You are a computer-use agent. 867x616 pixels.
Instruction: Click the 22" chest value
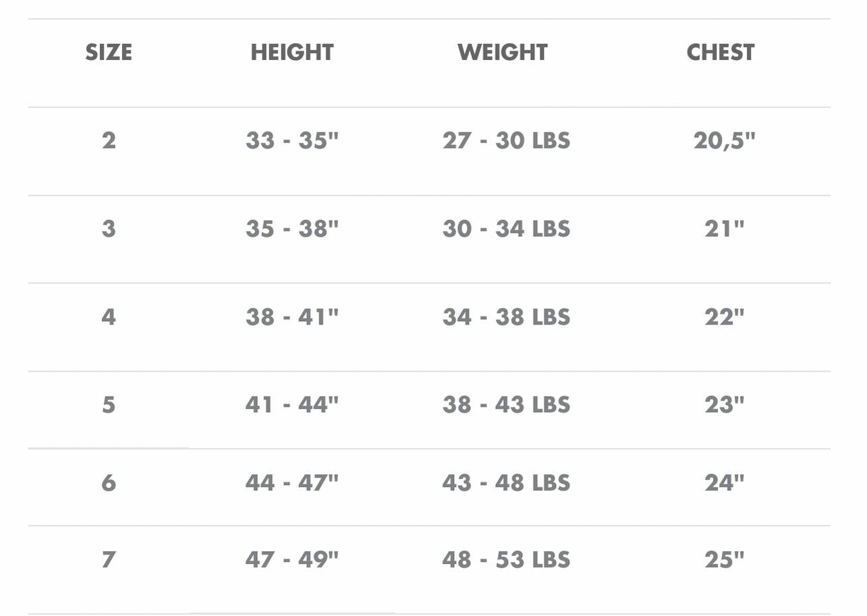[x=725, y=317]
